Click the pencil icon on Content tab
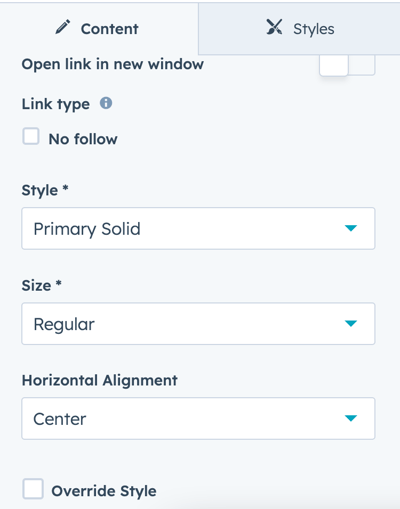 pyautogui.click(x=63, y=27)
